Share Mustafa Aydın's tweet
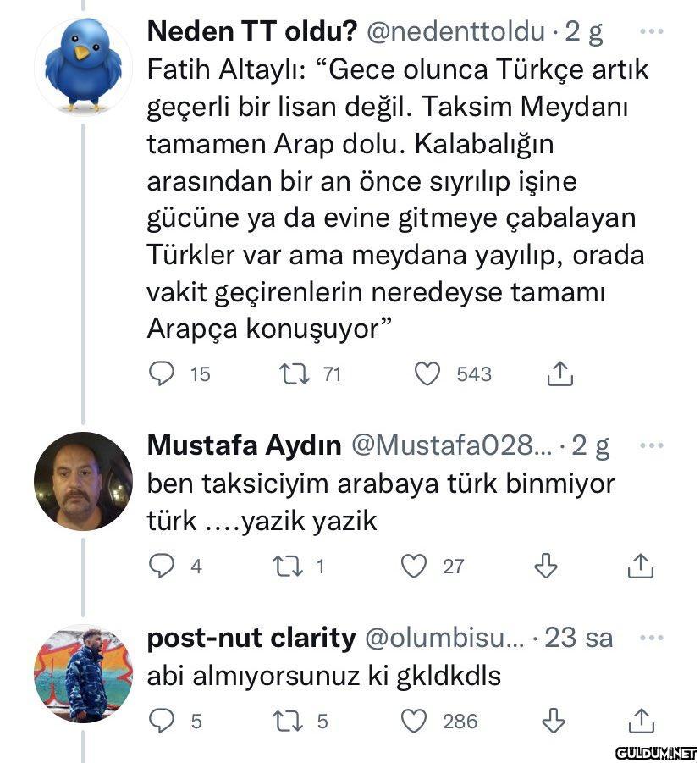The width and height of the screenshot is (700, 763). pos(641,566)
